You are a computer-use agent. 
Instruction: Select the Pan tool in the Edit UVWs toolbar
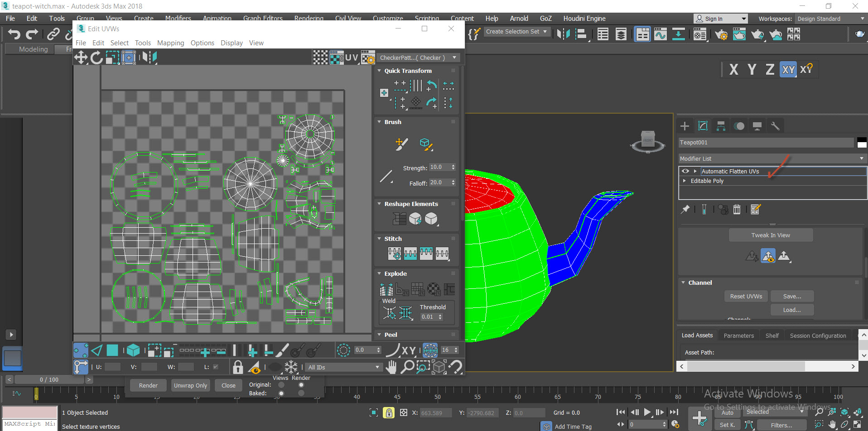pyautogui.click(x=391, y=367)
